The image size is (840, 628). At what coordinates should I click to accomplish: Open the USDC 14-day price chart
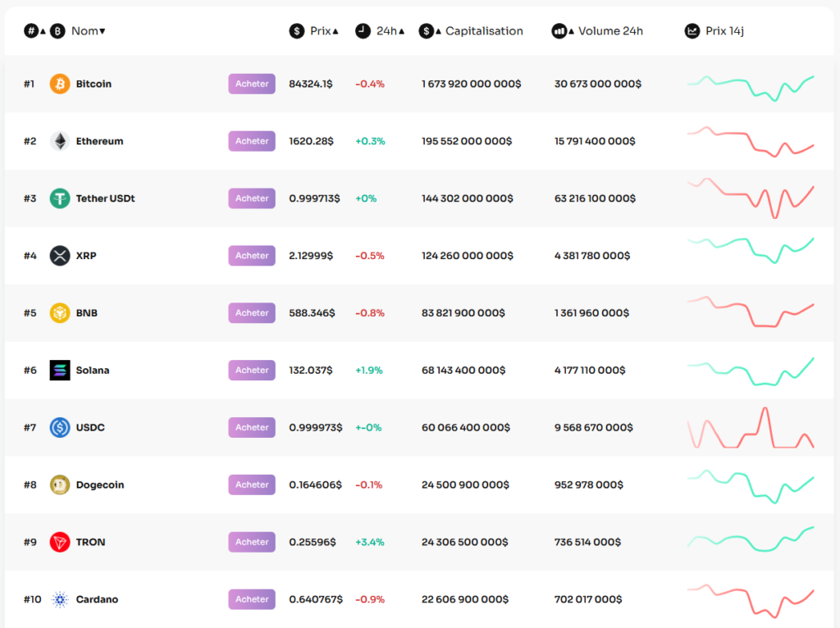pyautogui.click(x=750, y=428)
